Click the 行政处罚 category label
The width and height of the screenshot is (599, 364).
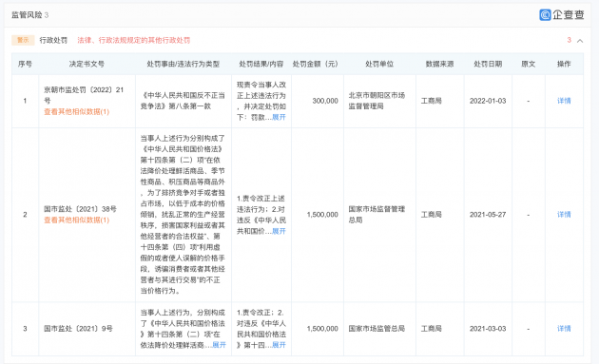pos(53,40)
